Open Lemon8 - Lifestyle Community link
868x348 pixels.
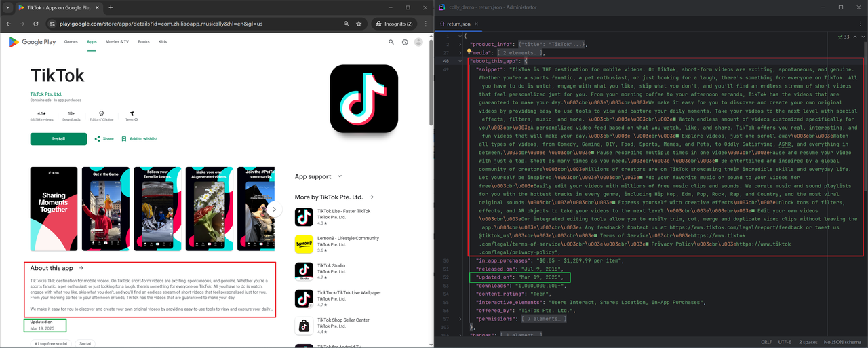(x=348, y=238)
